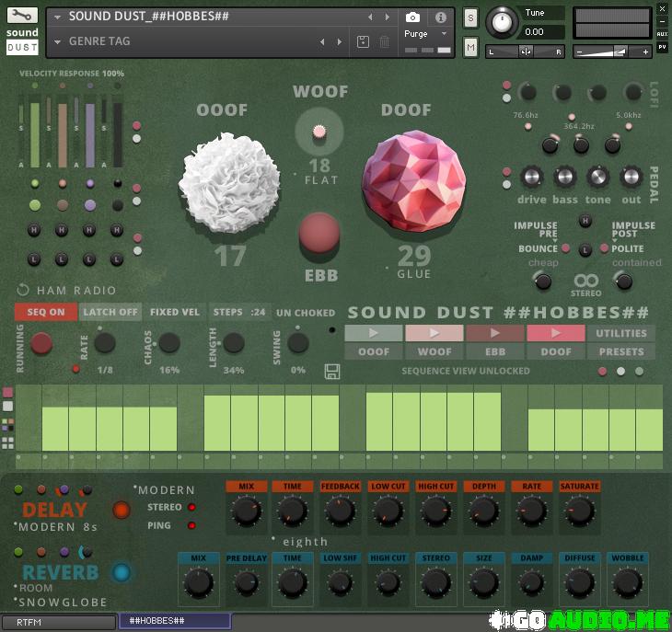Open the instrument info icon
Screen dimensions: 672x632
click(441, 17)
